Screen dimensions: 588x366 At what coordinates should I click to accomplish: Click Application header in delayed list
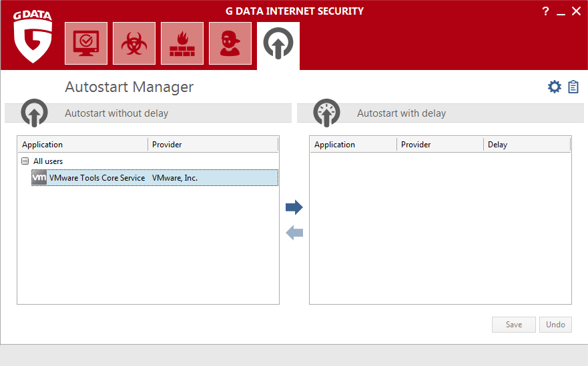[353, 145]
